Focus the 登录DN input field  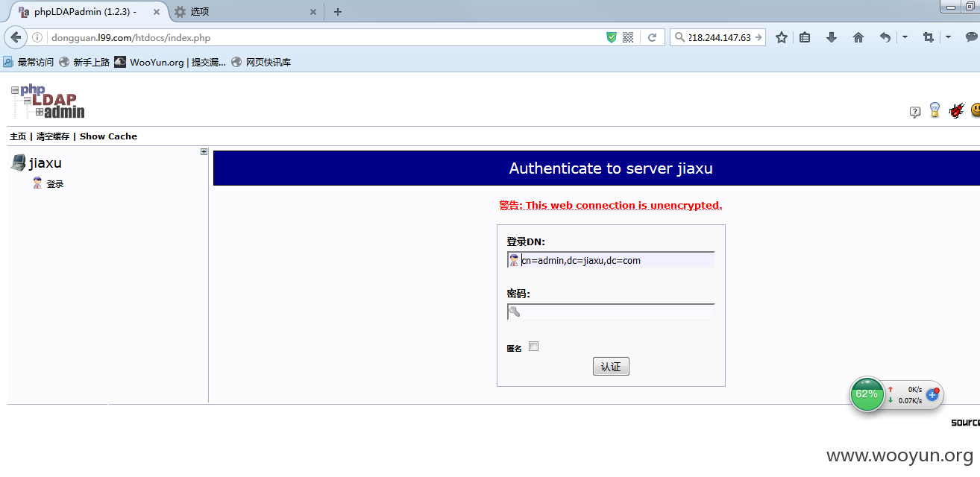[611, 260]
